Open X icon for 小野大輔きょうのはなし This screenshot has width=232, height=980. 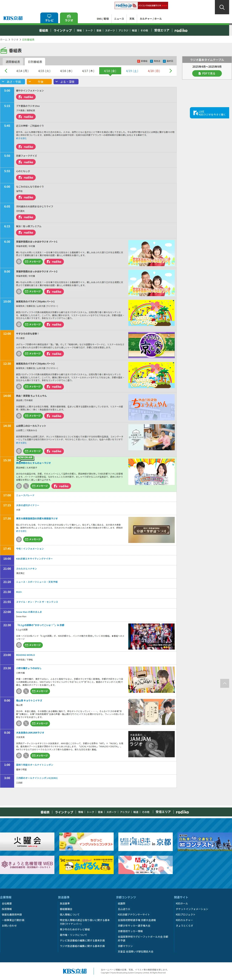(x=26, y=691)
